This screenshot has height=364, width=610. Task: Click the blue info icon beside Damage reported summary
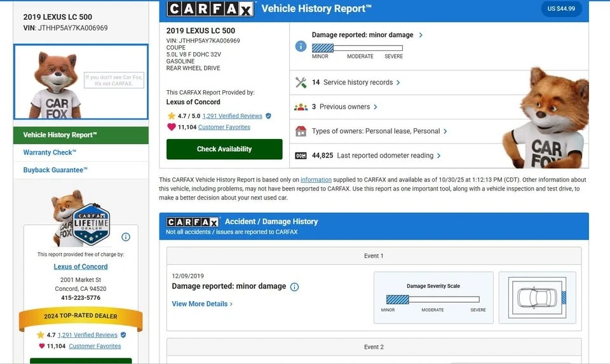[301, 46]
